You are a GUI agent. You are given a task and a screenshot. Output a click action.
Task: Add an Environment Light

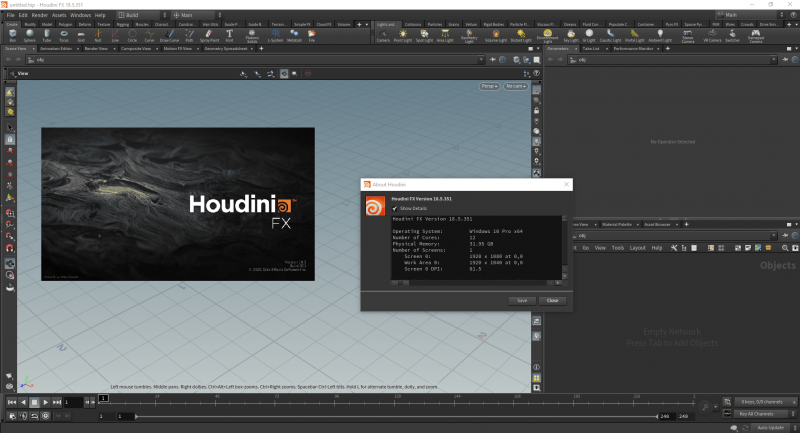547,36
